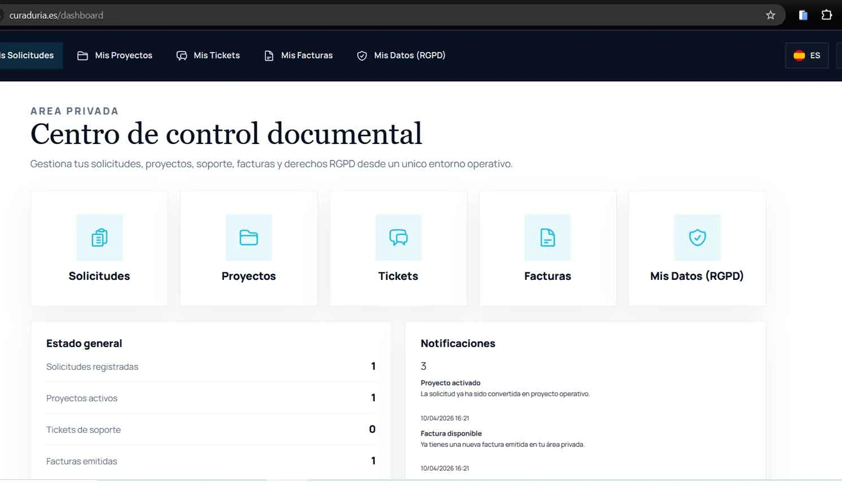Image resolution: width=842 pixels, height=504 pixels.
Task: Open the ES language selector
Action: (807, 55)
